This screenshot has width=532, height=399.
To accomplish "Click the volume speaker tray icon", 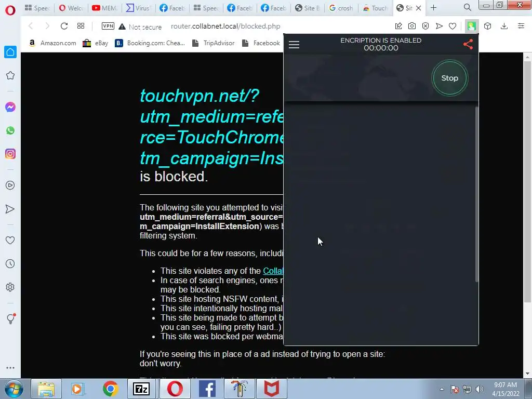I will click(480, 389).
